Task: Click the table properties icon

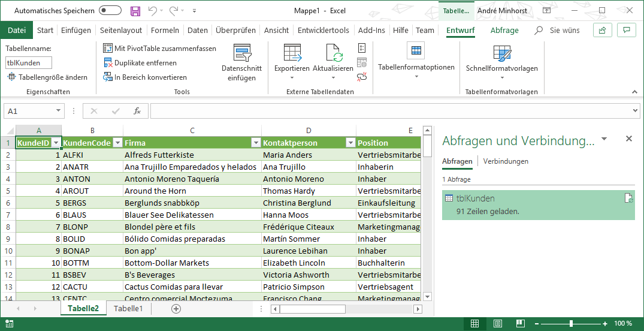Action: pyautogui.click(x=362, y=48)
